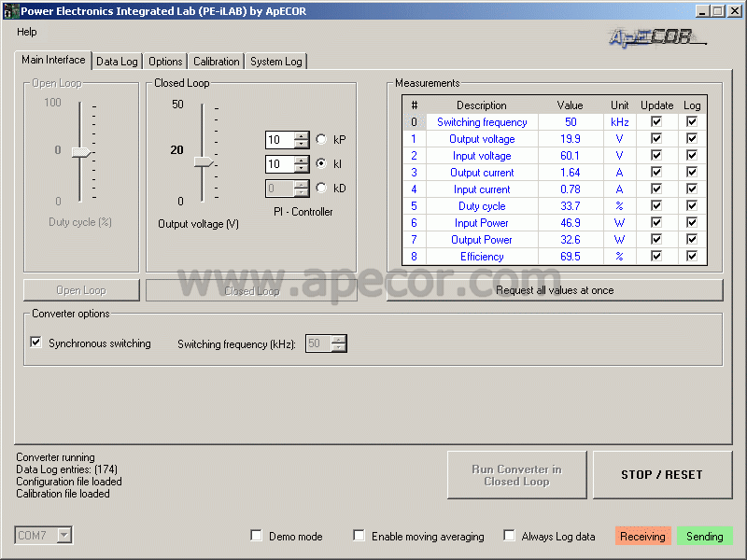Viewport: 747px width, 560px height.
Task: Uncheck Log for Efficiency row
Action: click(692, 256)
